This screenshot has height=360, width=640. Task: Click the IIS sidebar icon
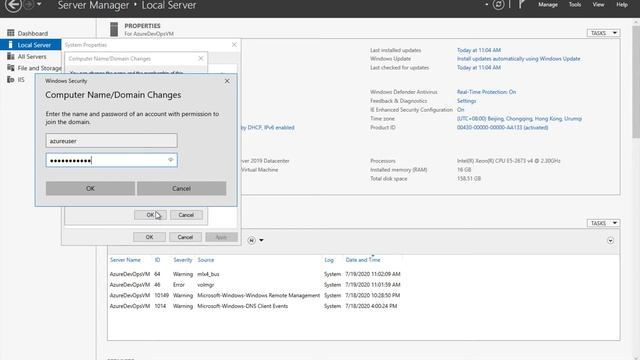11,80
